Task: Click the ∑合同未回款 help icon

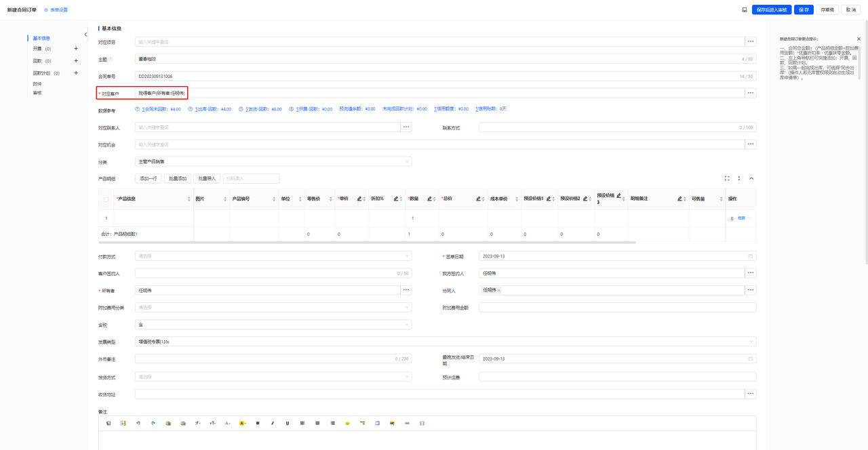Action: click(x=137, y=109)
